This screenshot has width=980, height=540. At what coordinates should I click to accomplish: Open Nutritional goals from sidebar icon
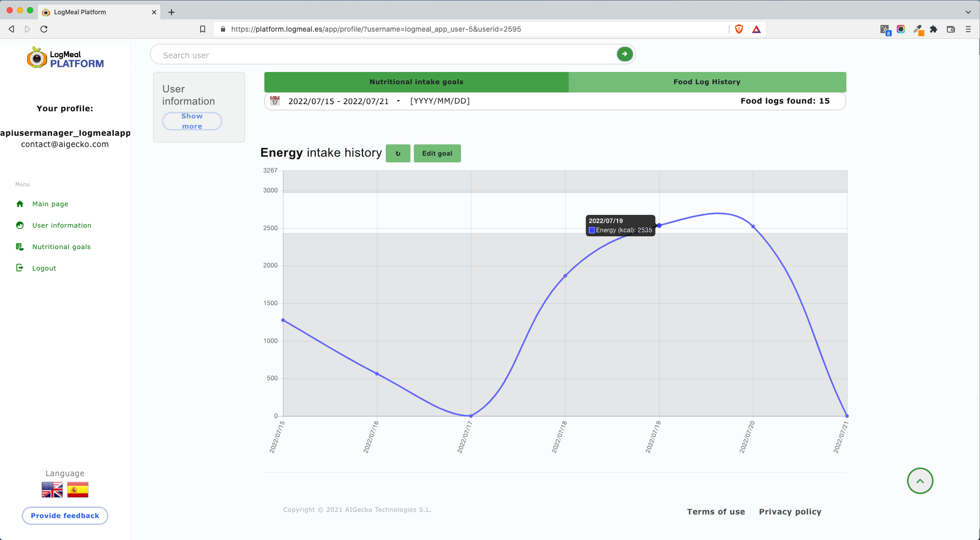19,247
